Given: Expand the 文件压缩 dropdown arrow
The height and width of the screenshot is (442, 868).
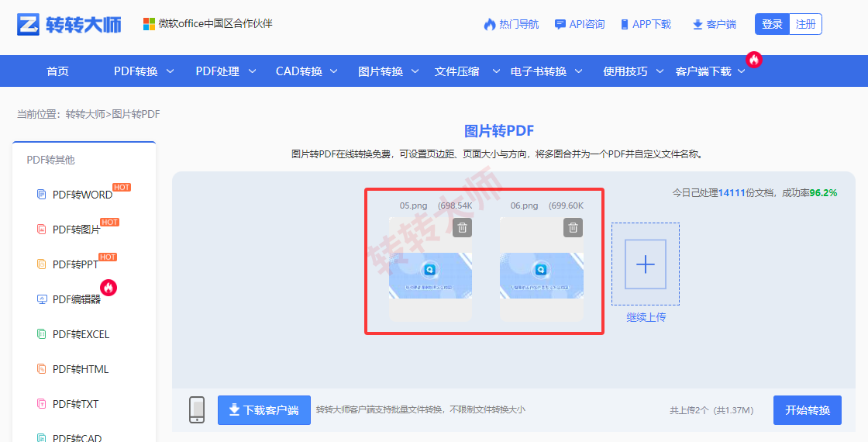Looking at the screenshot, I should pyautogui.click(x=496, y=71).
